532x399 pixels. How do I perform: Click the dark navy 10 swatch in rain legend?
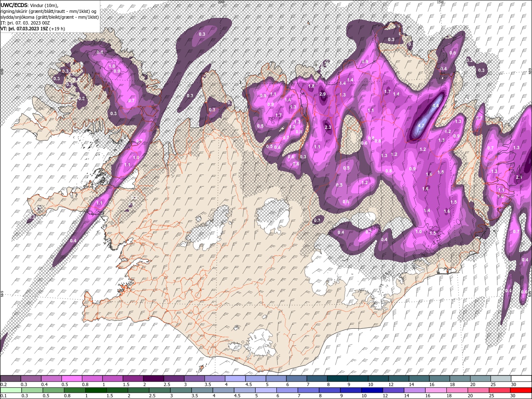[x=372, y=390]
